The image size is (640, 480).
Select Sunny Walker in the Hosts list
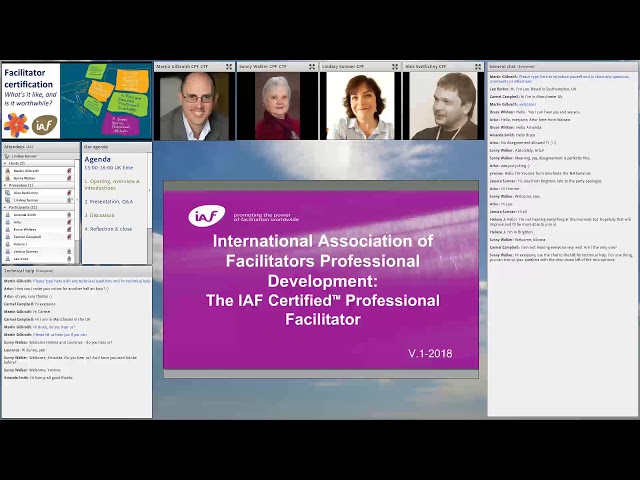pyautogui.click(x=38, y=178)
